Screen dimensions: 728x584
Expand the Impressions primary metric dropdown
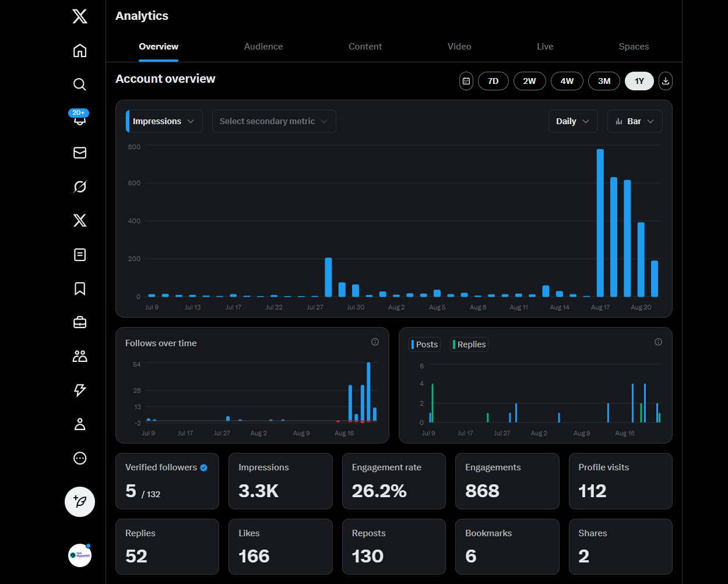point(164,121)
